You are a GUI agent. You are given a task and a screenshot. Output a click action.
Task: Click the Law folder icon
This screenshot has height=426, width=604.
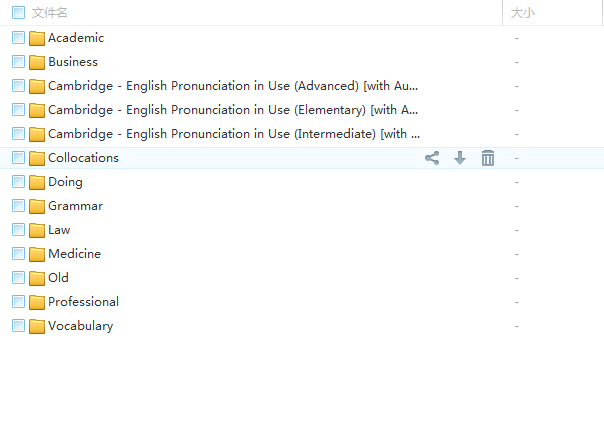tap(37, 230)
